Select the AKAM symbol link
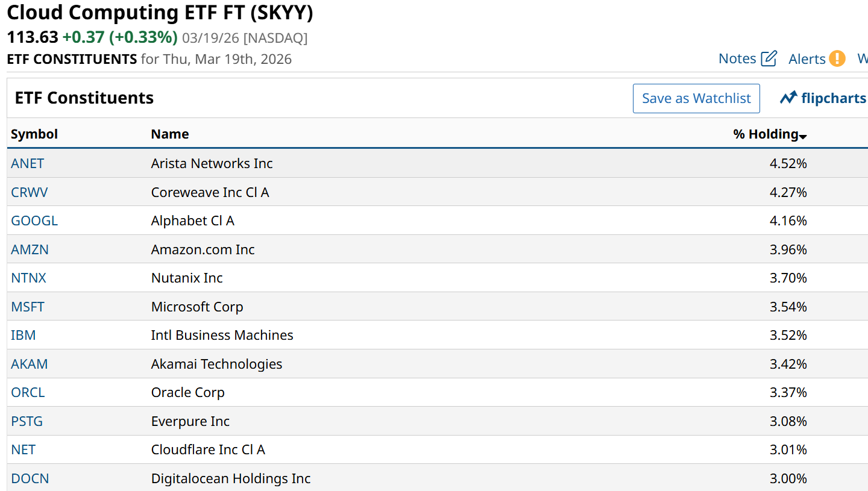Screen dimensions: 868x491 29,364
